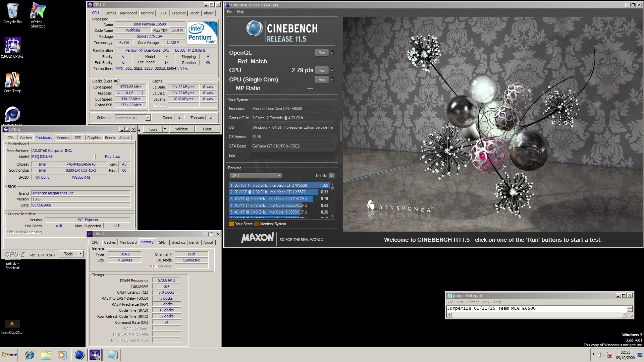Open the Graphics tab in Memory CPU-Z window
This screenshot has width=644, height=362.
[x=178, y=242]
